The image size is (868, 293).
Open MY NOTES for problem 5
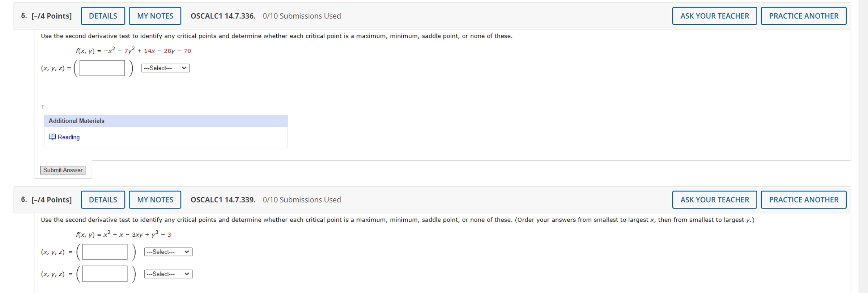pos(155,16)
